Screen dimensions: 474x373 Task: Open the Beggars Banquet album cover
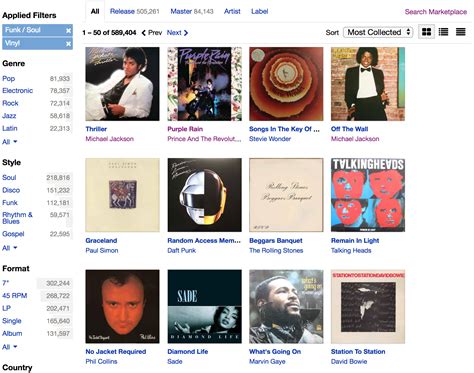pyautogui.click(x=286, y=195)
